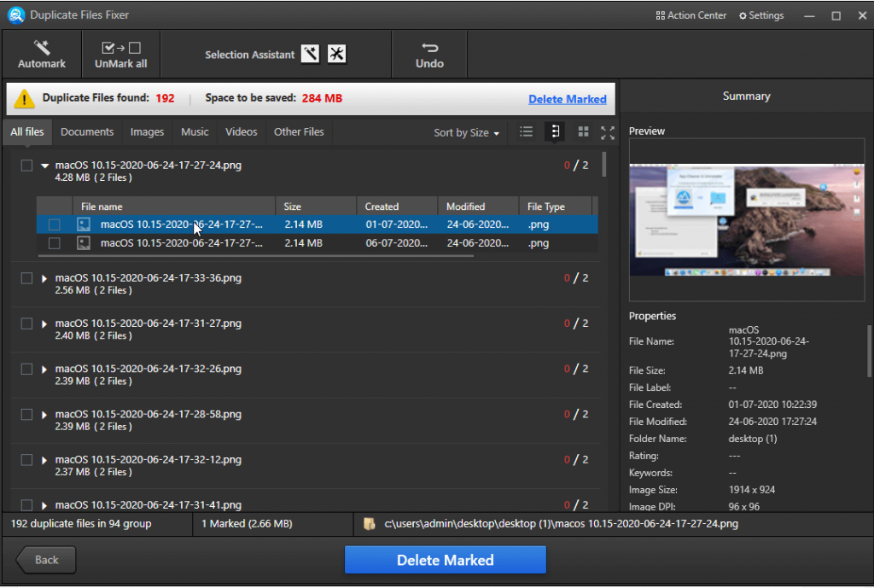The image size is (874, 588).
Task: Check the 17-28-58.png group checkbox
Action: [26, 415]
